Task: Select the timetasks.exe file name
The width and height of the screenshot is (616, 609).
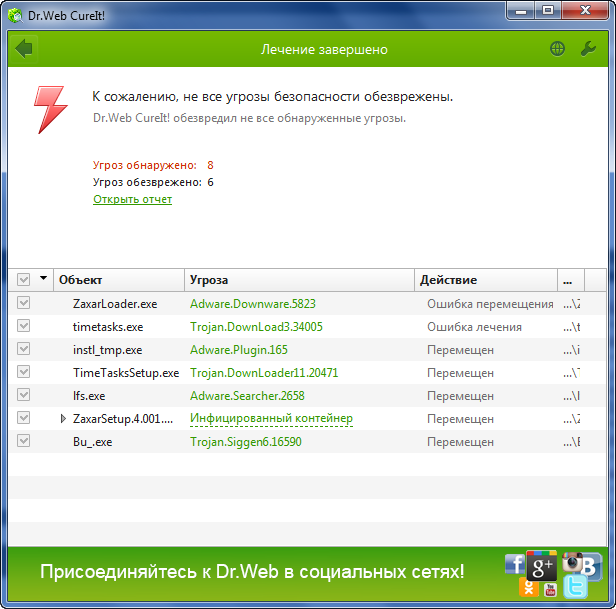Action: pos(108,327)
